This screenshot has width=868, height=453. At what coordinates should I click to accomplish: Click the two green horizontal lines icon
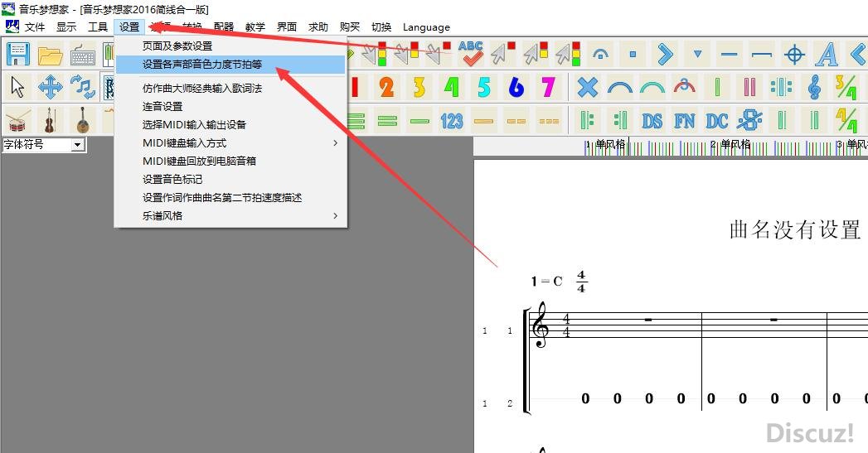pyautogui.click(x=387, y=120)
